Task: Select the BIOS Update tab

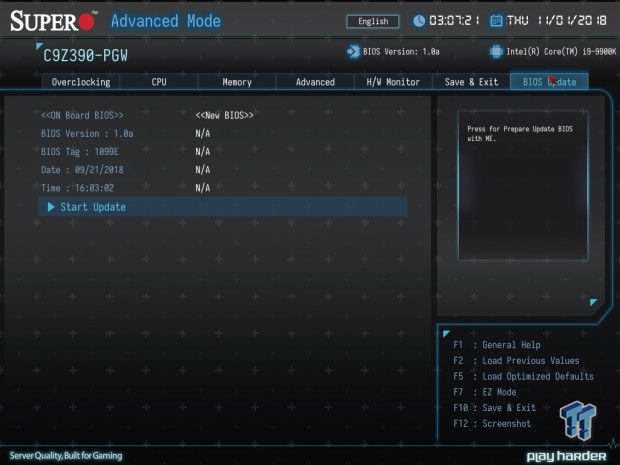Action: tap(549, 82)
